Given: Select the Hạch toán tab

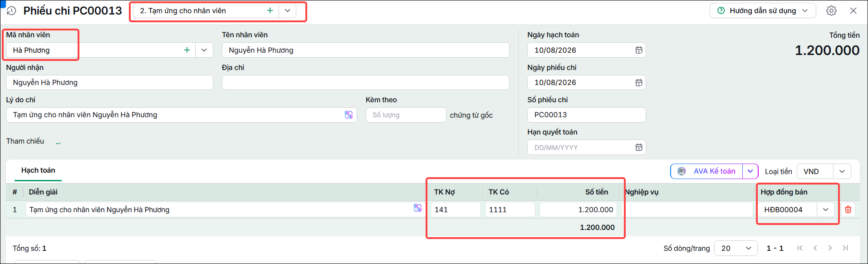Looking at the screenshot, I should pyautogui.click(x=38, y=170).
